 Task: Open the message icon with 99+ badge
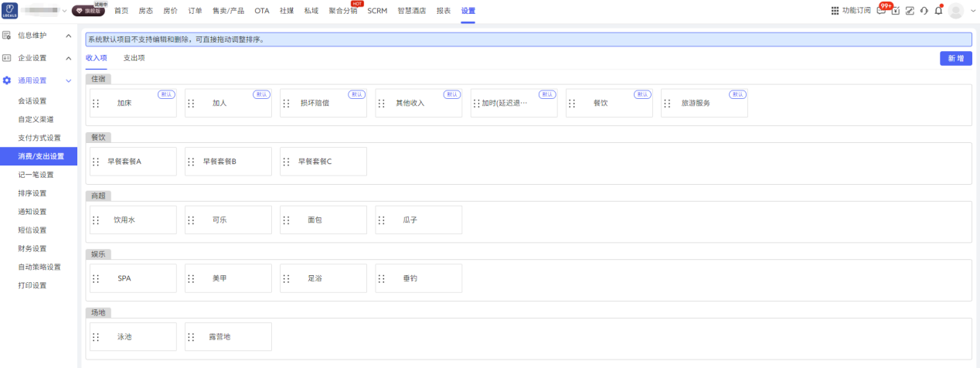pyautogui.click(x=881, y=11)
